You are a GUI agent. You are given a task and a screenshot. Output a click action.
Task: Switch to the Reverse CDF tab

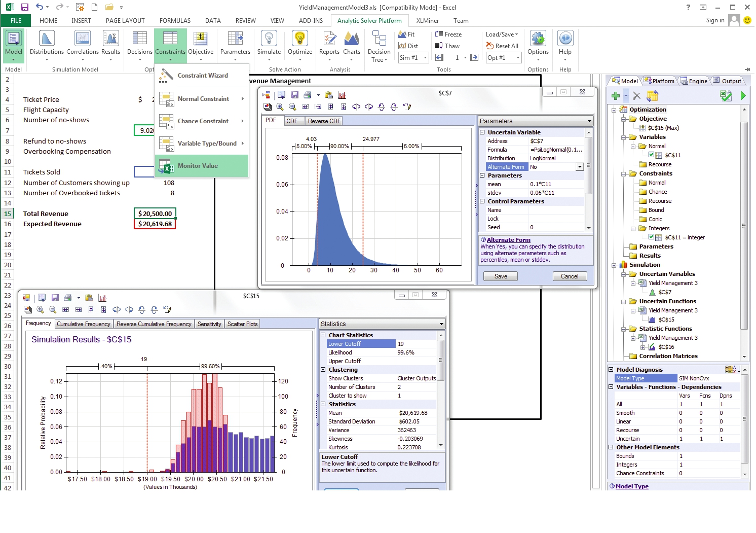(x=324, y=121)
